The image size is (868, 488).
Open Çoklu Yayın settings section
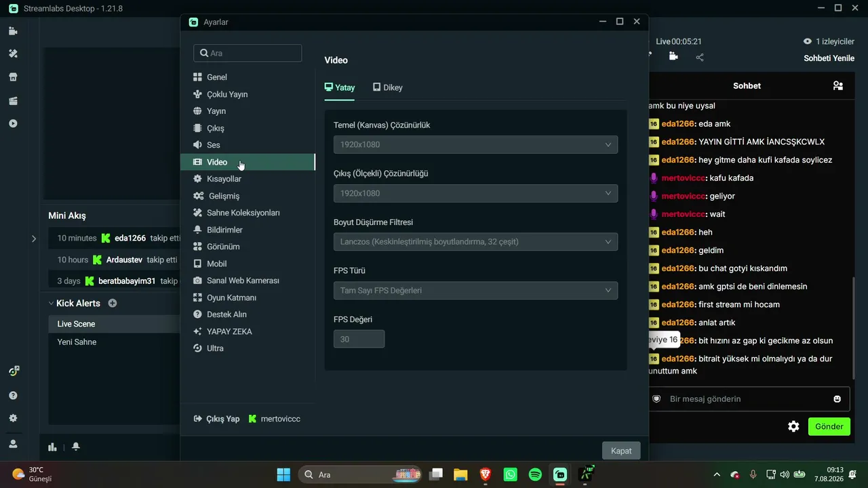(248, 94)
